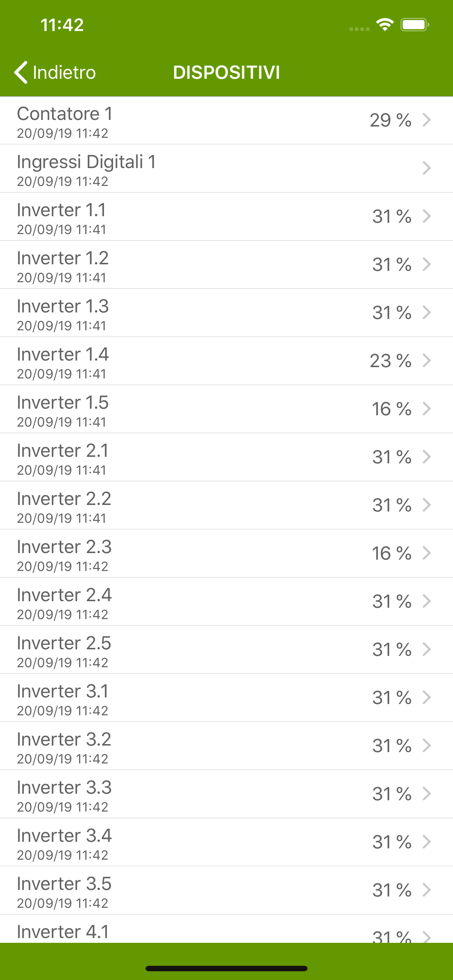Screen dimensions: 453x980
Task: Tap the back arrow chevron icon
Action: click(x=21, y=72)
